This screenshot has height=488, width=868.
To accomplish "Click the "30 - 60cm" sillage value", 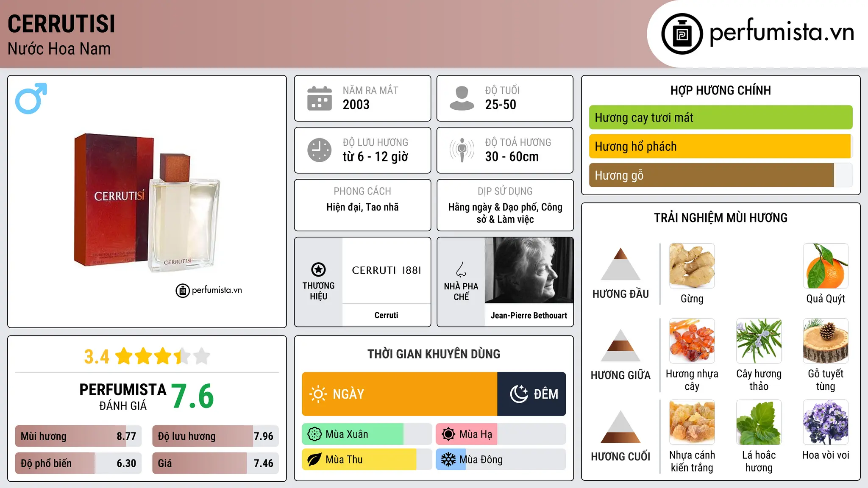I will 512,157.
